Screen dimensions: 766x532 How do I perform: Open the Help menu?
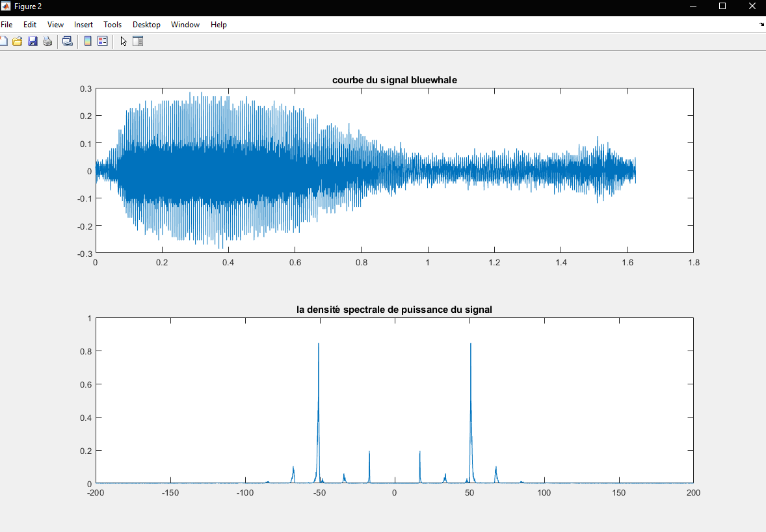tap(218, 24)
